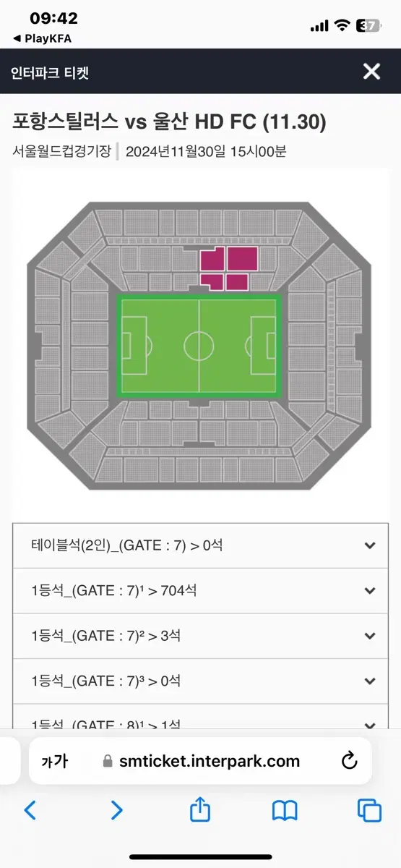Tap the battery indicator in status bar
The width and height of the screenshot is (401, 868).
[x=370, y=25]
